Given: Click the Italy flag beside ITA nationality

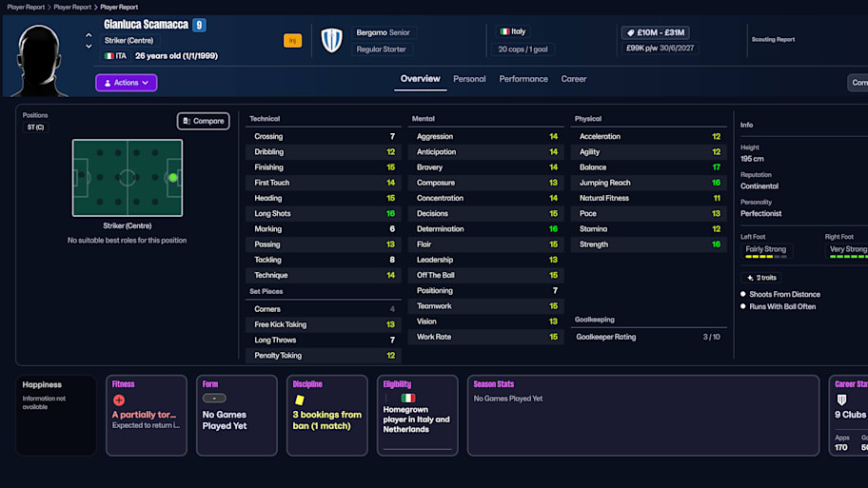Looking at the screenshot, I should [x=109, y=56].
